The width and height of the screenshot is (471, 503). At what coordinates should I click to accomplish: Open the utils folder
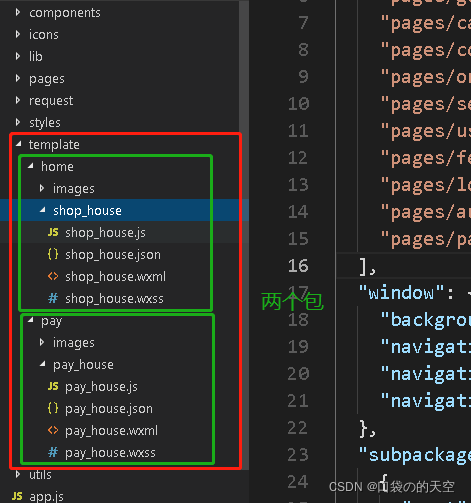coord(40,475)
